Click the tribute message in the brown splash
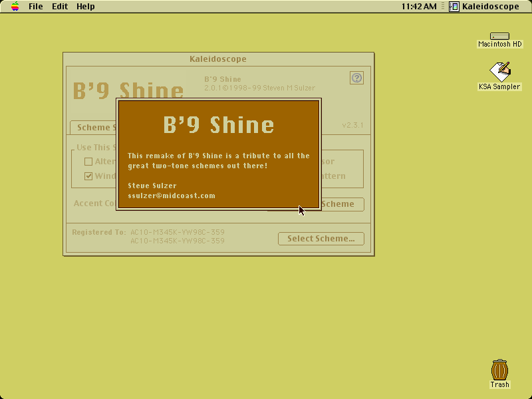The height and width of the screenshot is (399, 532). click(x=219, y=161)
